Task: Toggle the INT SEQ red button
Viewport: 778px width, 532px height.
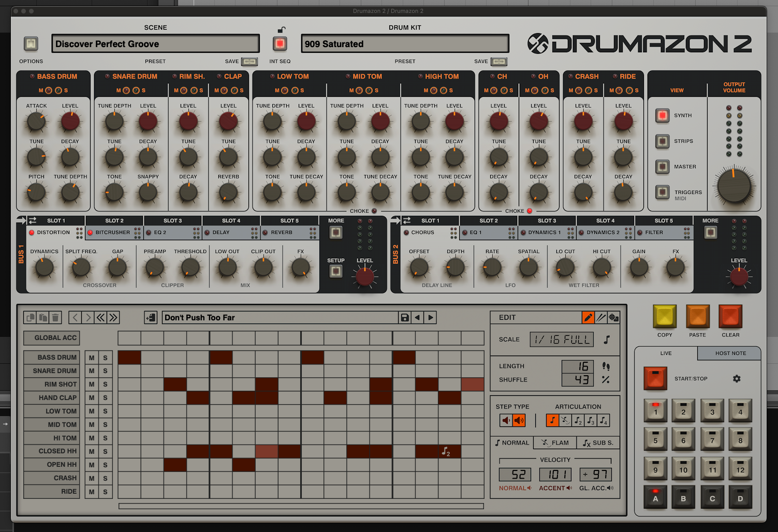Action: (280, 43)
